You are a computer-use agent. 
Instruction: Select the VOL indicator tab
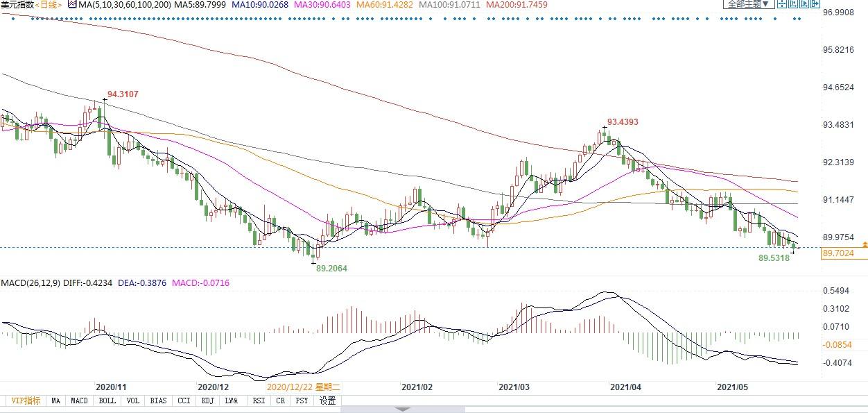point(133,401)
